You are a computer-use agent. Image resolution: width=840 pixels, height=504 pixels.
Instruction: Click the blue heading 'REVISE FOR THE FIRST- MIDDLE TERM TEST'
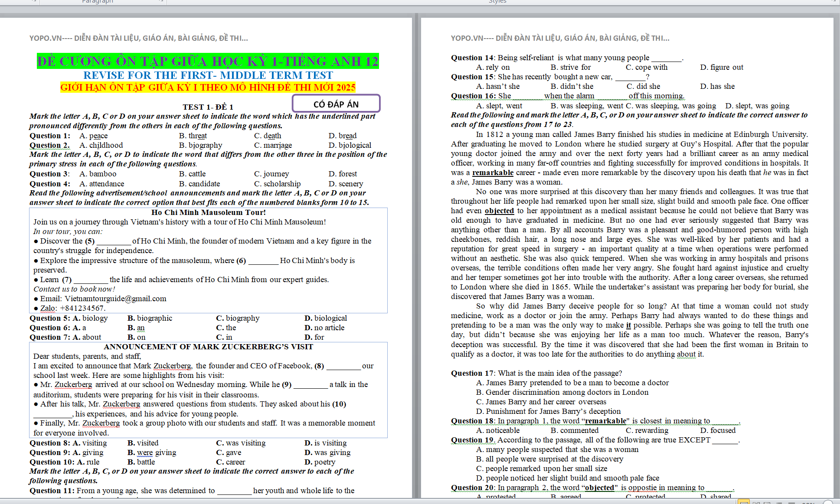coord(208,75)
